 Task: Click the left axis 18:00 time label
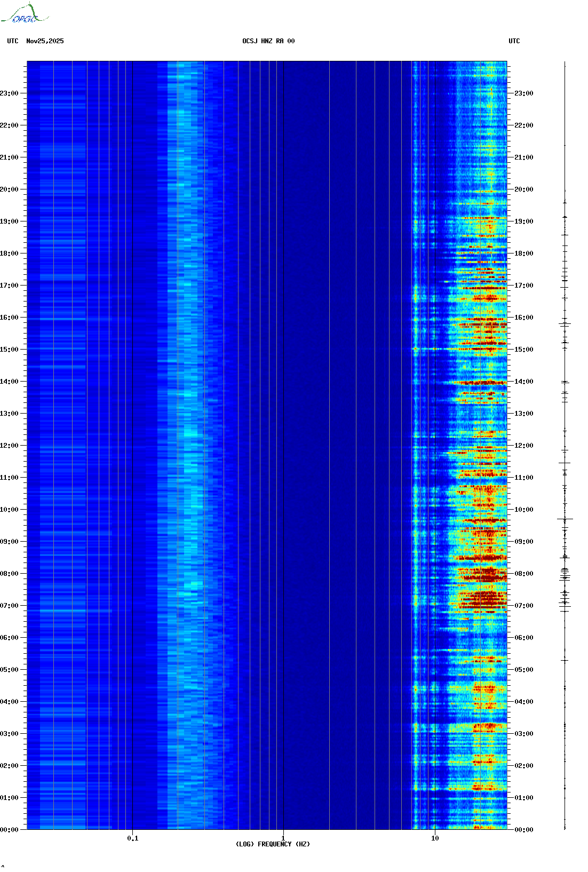(9, 253)
